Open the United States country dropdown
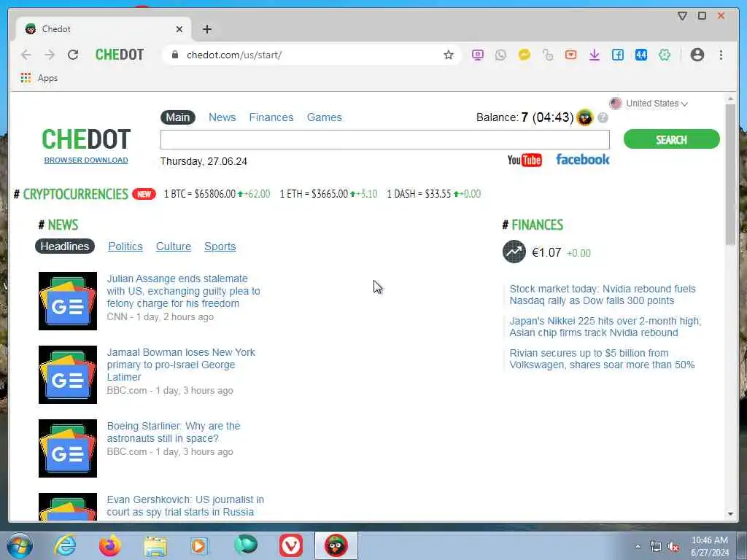The height and width of the screenshot is (560, 747). 649,104
